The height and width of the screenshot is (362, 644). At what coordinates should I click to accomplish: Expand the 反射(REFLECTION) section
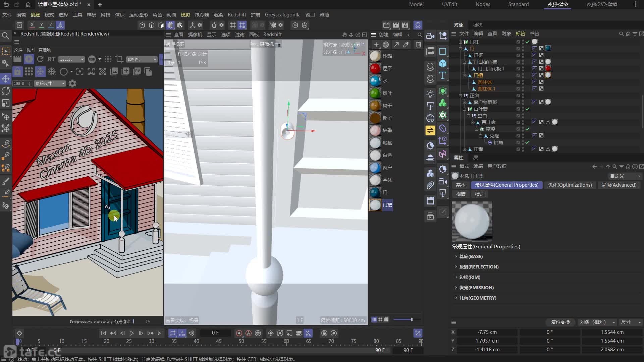point(479,267)
